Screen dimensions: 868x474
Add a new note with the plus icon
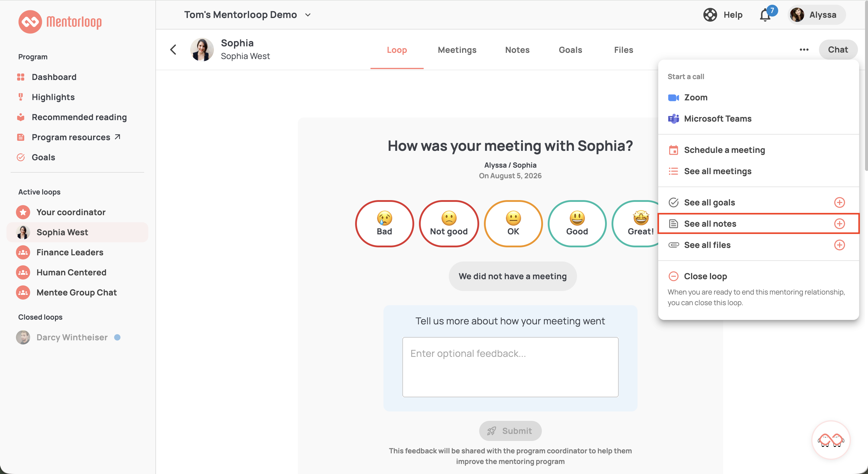tap(839, 224)
